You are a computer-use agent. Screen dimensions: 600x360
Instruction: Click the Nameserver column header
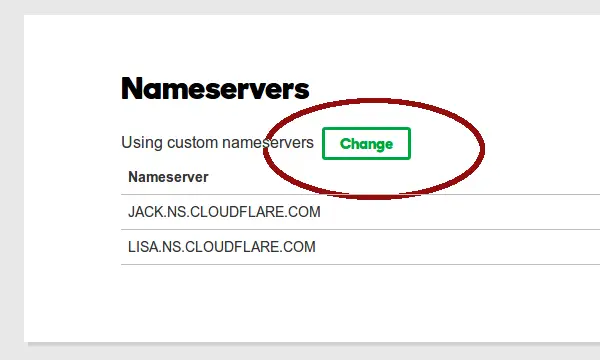168,177
